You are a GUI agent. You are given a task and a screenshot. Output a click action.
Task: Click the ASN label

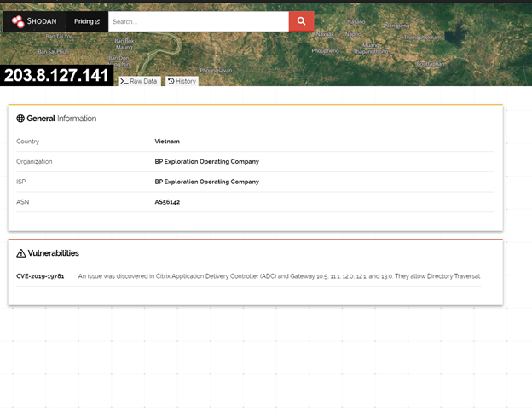[x=23, y=202]
